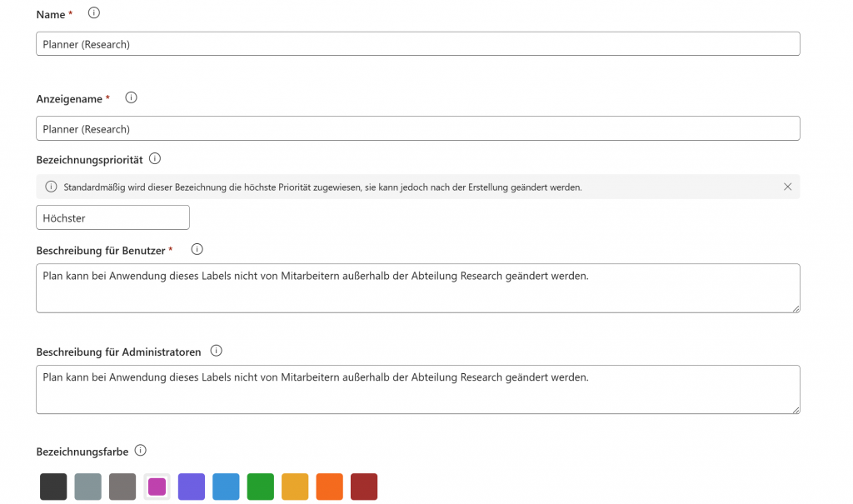
Task: Focus the Anzeigename input field
Action: click(x=417, y=128)
